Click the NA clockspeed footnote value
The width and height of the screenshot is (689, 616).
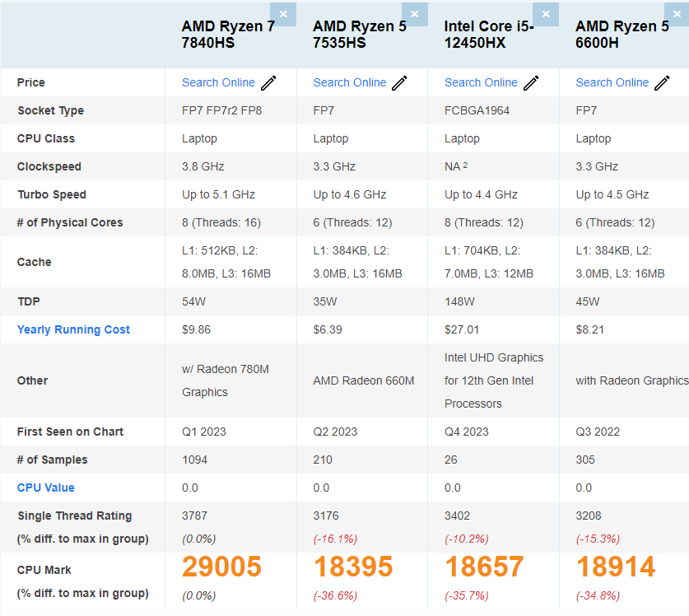(x=456, y=166)
